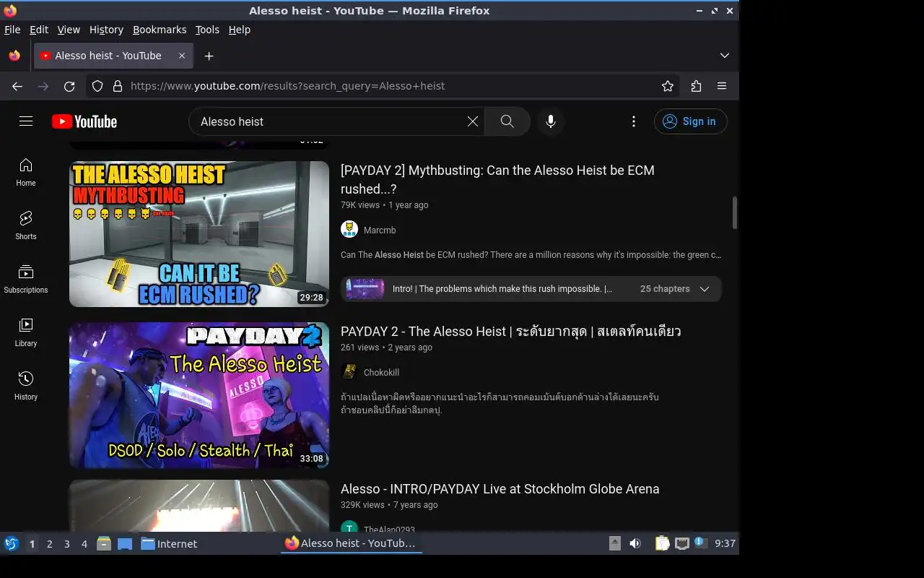Switch to workspace 2
The height and width of the screenshot is (578, 924).
tap(50, 544)
